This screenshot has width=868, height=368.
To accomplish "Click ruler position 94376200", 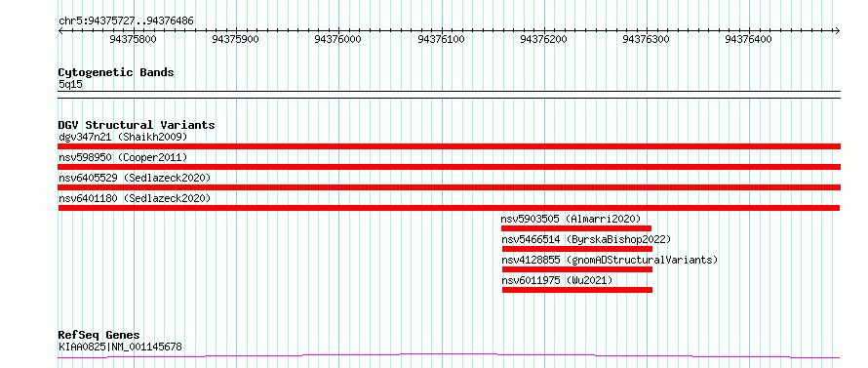I will point(543,39).
